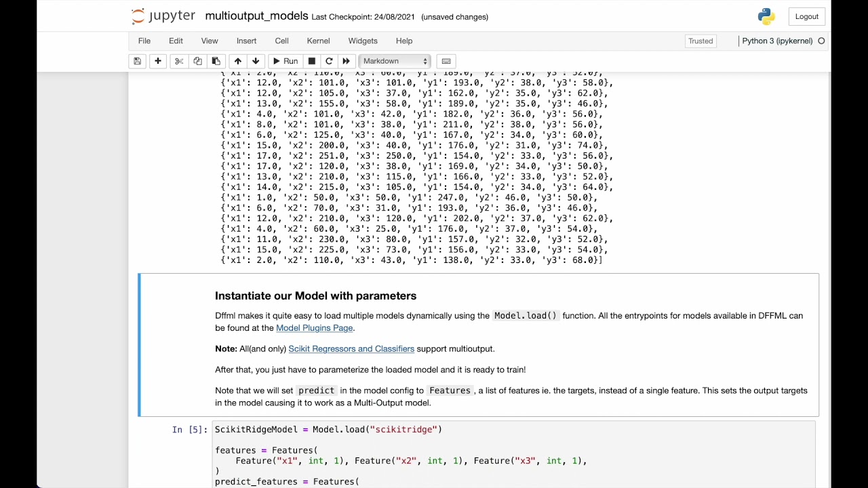868x488 pixels.
Task: Restart kernel and run all fast-forward icon
Action: (x=347, y=61)
